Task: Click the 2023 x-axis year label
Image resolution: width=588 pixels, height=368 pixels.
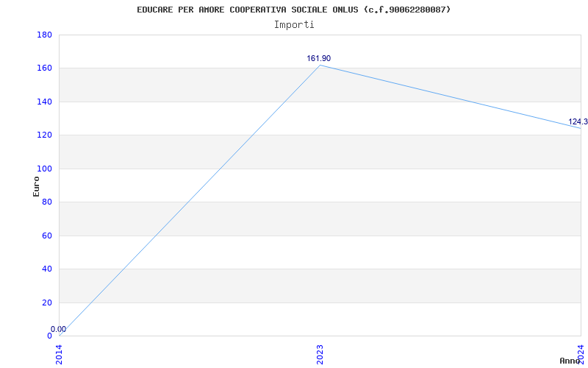Action: point(320,355)
